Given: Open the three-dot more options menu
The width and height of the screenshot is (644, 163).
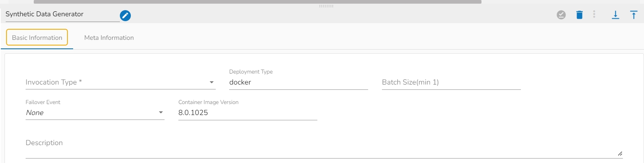Looking at the screenshot, I should point(594,15).
